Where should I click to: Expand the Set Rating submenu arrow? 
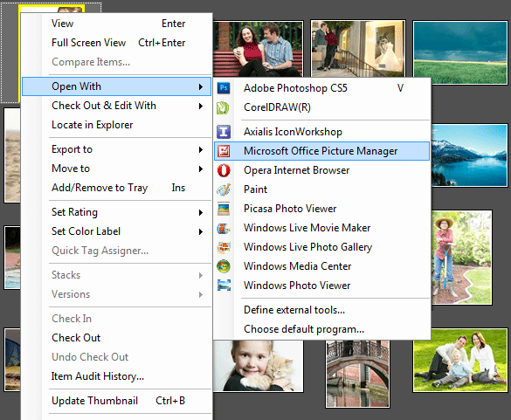201,212
